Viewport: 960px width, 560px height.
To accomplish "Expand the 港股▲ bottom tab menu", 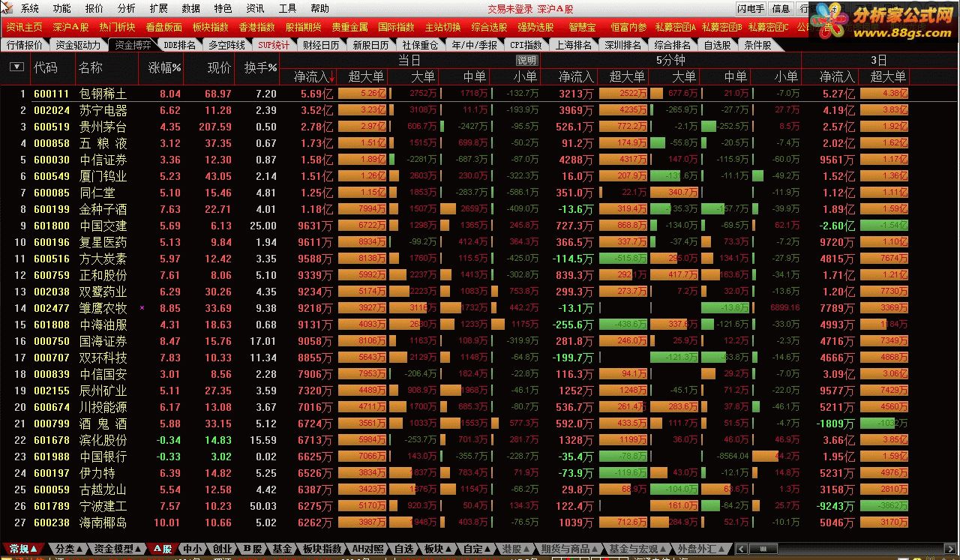I will 517,550.
